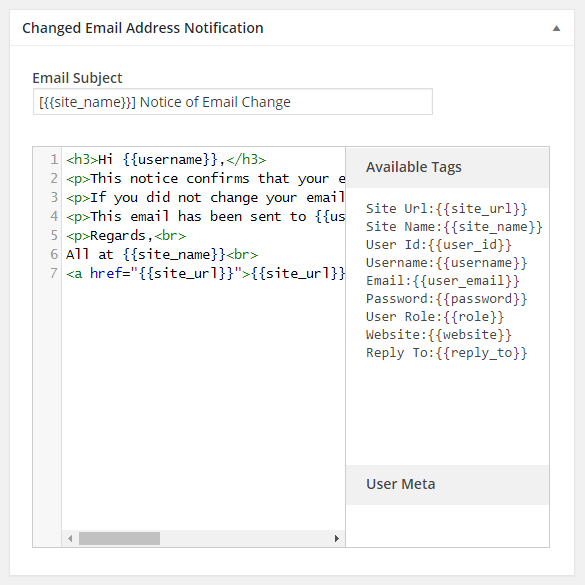The width and height of the screenshot is (585, 585).
Task: Click code line 6 'All at {{site_name}}'
Action: click(x=162, y=255)
